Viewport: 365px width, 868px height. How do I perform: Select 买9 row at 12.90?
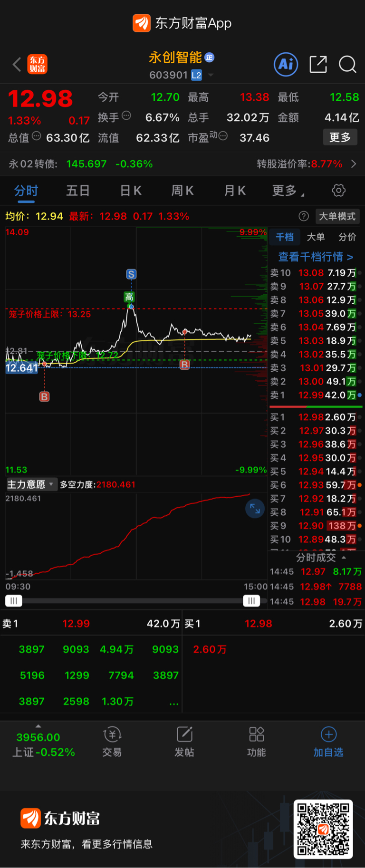pos(316,526)
